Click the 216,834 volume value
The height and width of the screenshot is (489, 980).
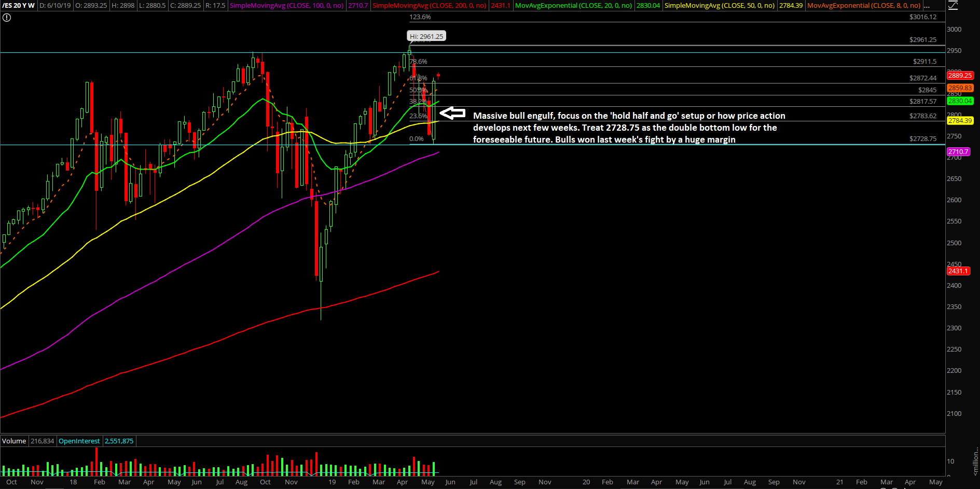(x=43, y=441)
